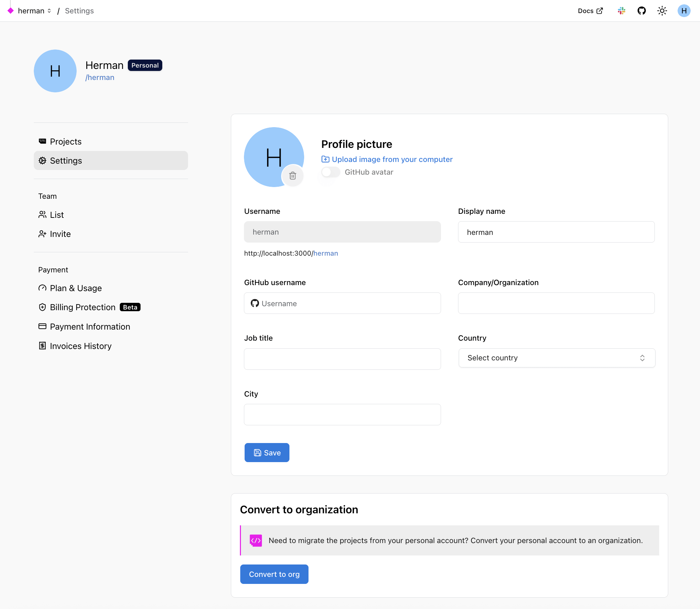This screenshot has height=609, width=700.
Task: Open the Plan & Usage gauge icon
Action: [x=42, y=288]
